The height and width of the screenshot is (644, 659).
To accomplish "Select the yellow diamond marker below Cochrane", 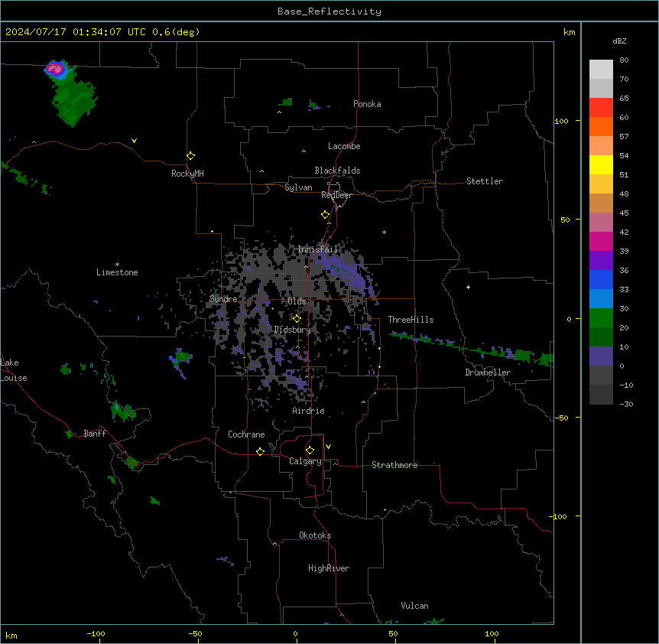I will pyautogui.click(x=260, y=451).
